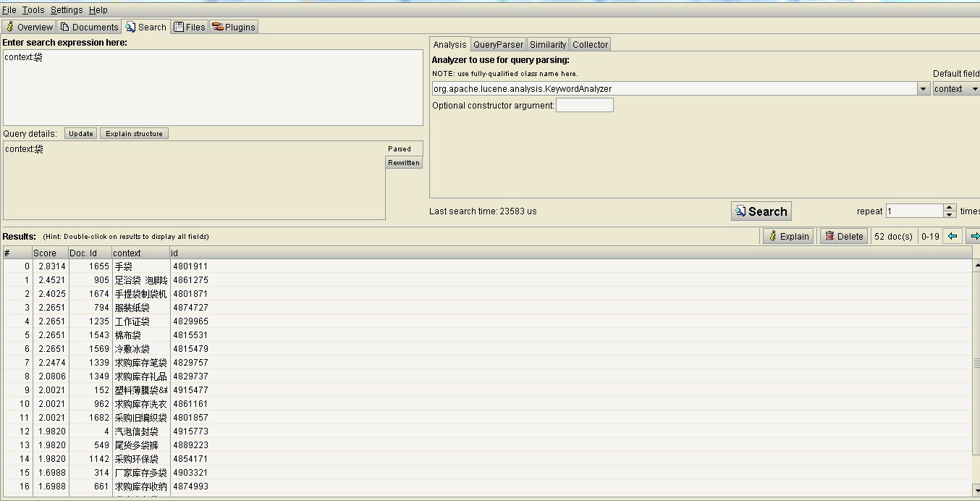
Task: Select result row with id 4801857
Action: [486, 418]
